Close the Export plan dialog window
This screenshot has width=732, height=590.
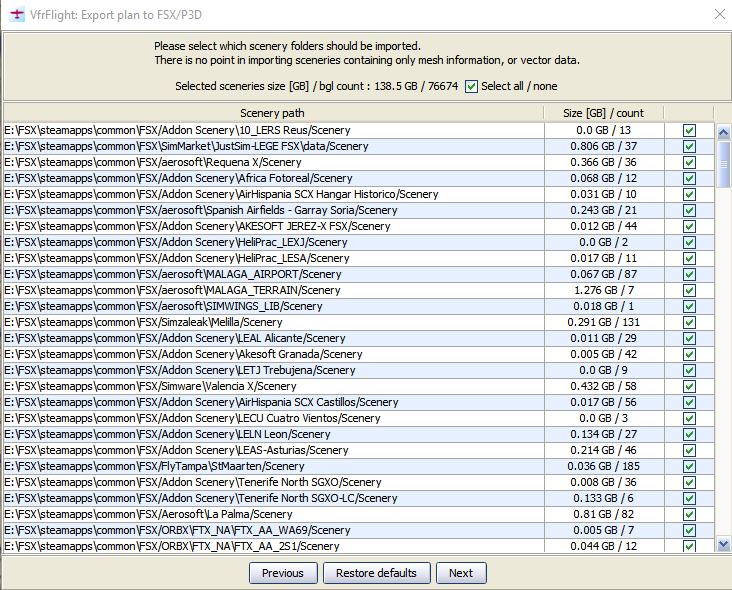(719, 14)
